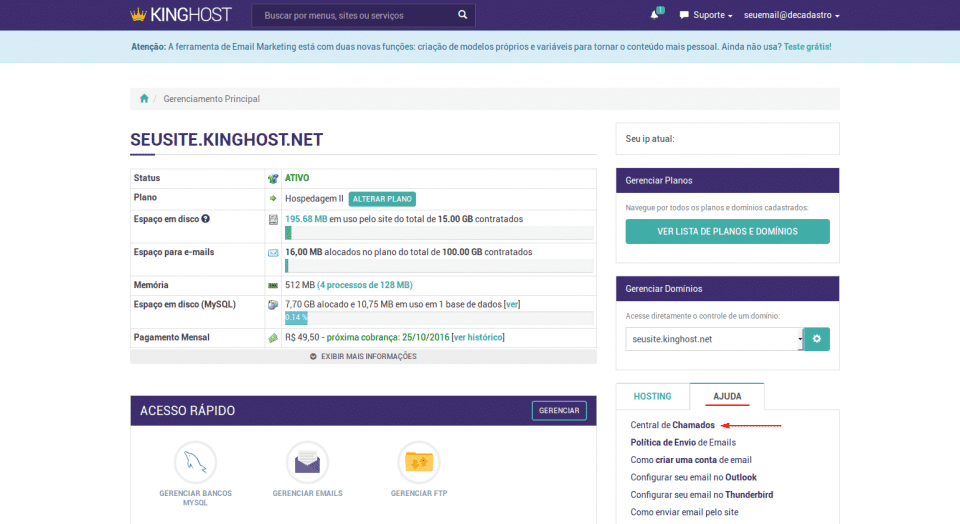Click the domain gear settings button
Viewport: 960px width, 524px height.
pyautogui.click(x=817, y=339)
